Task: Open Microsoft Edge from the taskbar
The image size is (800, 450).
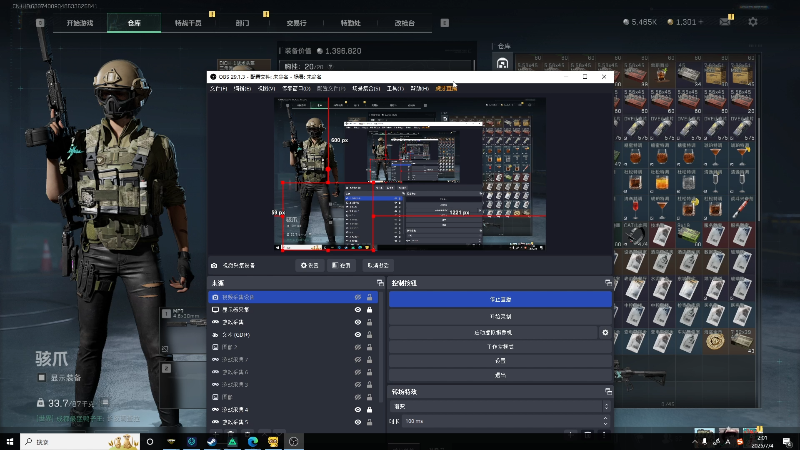Action: pos(253,441)
